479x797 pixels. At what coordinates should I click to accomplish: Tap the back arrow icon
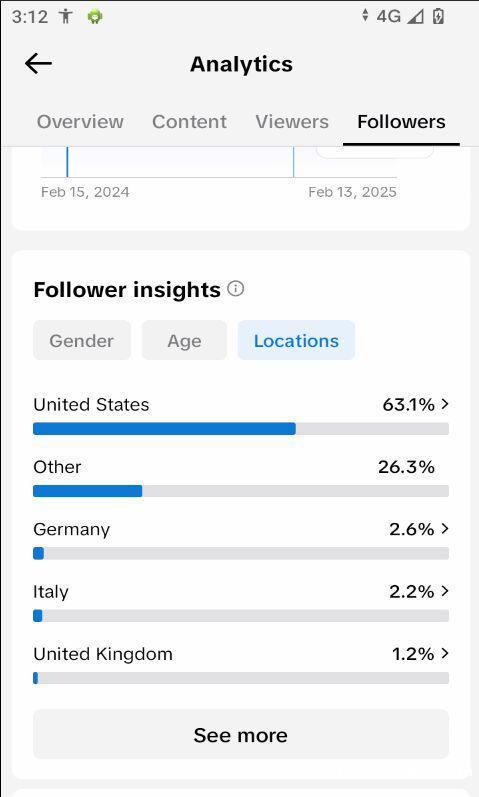[x=38, y=64]
